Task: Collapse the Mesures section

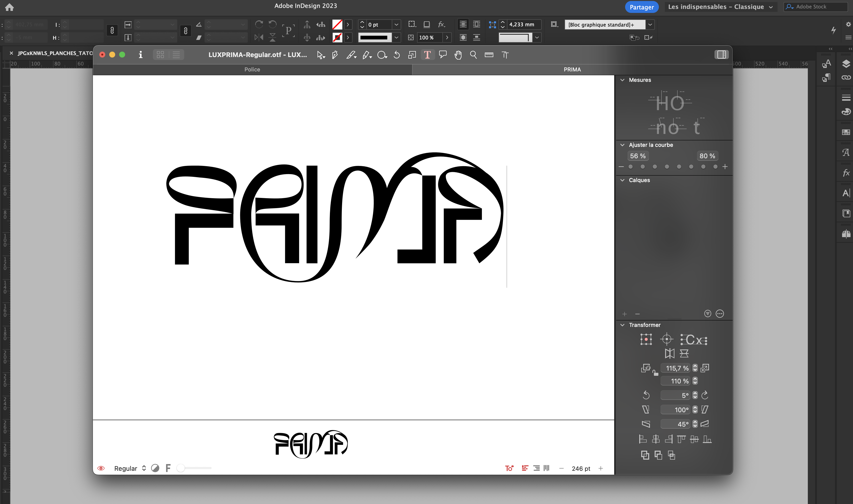Action: pos(622,80)
